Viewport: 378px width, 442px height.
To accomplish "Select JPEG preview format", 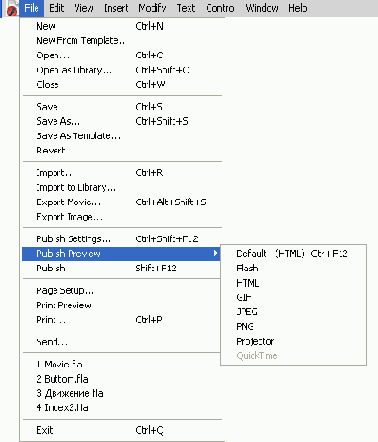I will click(x=293, y=312).
